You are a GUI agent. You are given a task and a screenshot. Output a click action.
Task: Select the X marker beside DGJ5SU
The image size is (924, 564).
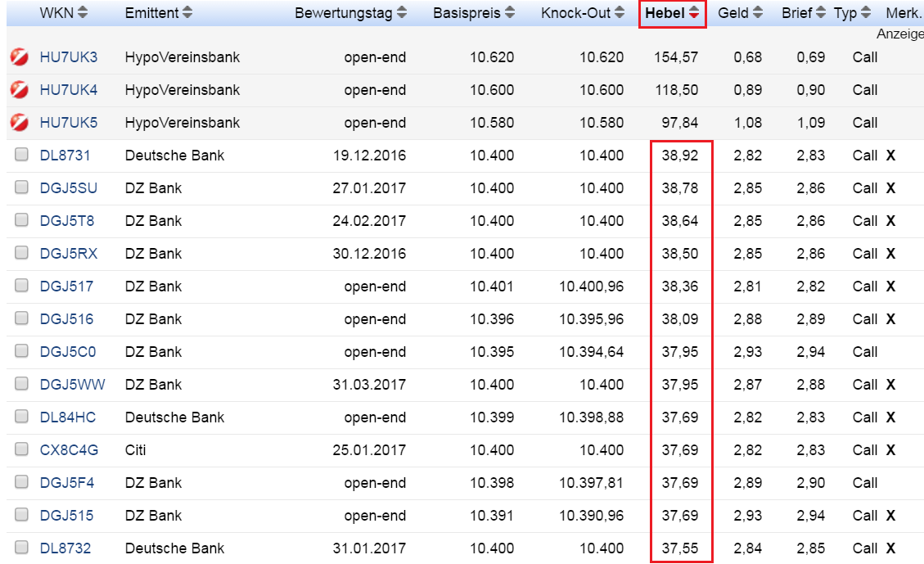[x=890, y=188]
